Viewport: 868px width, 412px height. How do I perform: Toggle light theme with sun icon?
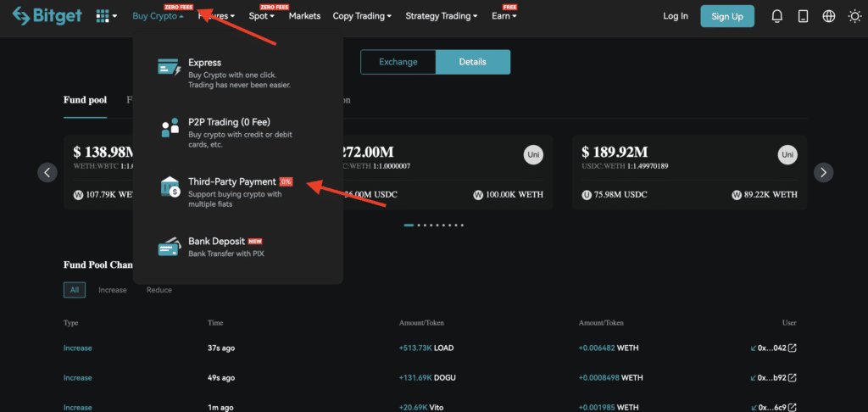pos(854,16)
